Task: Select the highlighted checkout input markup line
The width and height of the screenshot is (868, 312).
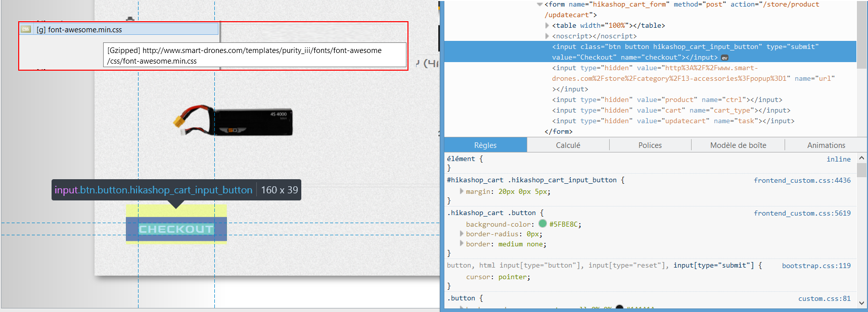Action: click(x=650, y=51)
